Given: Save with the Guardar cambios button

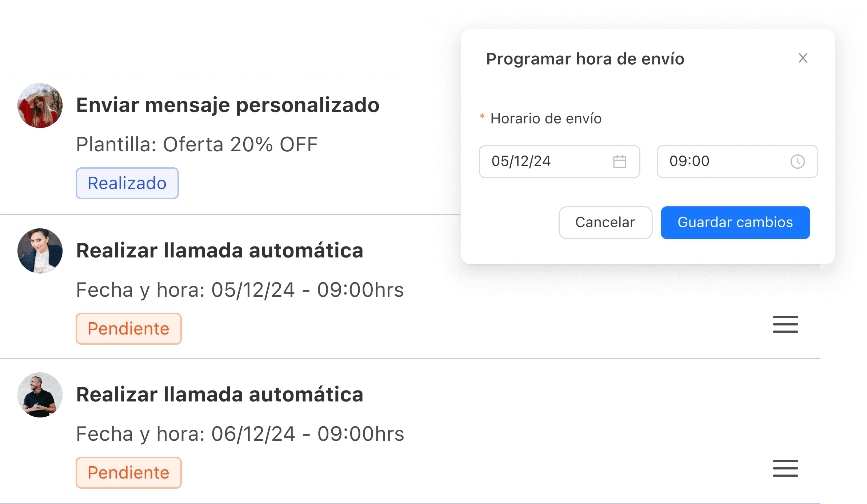Looking at the screenshot, I should point(735,223).
